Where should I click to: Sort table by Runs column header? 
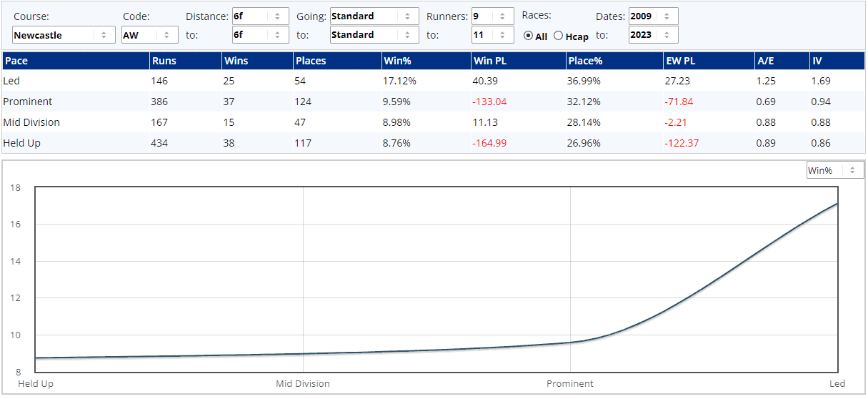point(164,61)
